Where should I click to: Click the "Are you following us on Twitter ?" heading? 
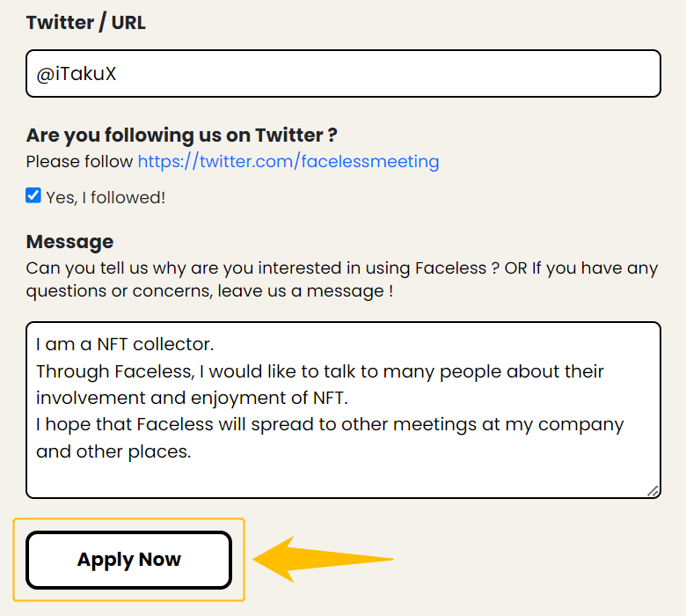[x=181, y=136]
